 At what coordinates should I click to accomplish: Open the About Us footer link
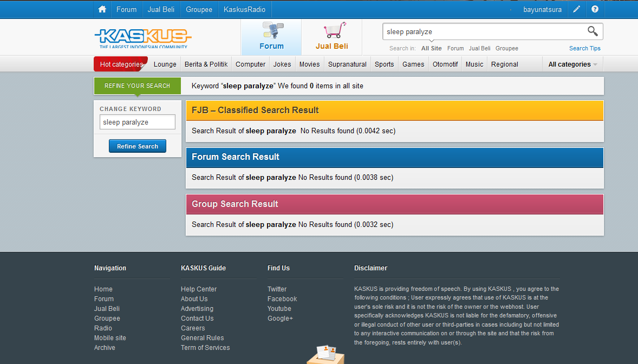(x=194, y=299)
